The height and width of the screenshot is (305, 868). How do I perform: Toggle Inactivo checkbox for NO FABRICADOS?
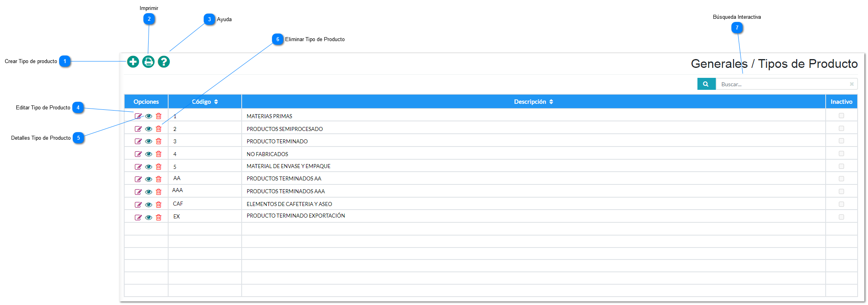[841, 154]
